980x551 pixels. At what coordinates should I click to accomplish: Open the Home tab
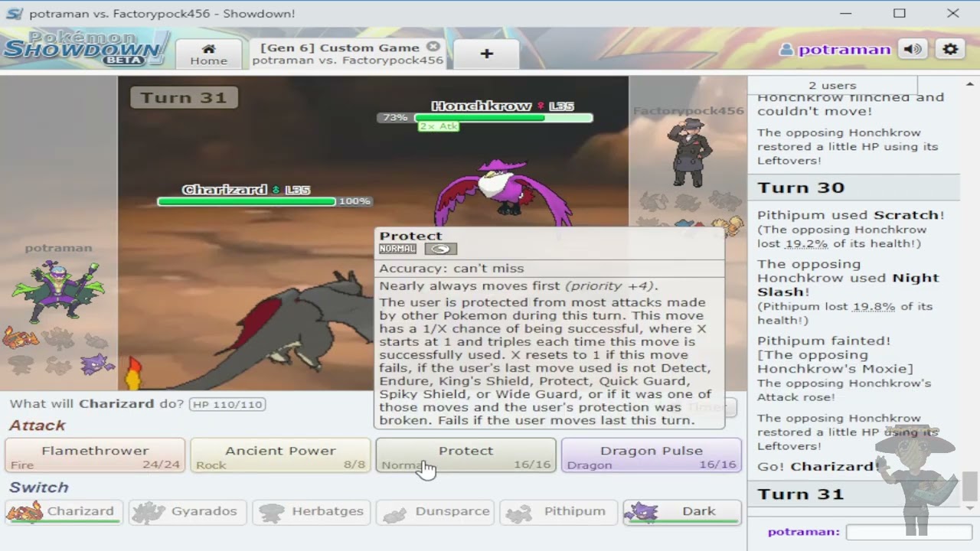pos(208,54)
